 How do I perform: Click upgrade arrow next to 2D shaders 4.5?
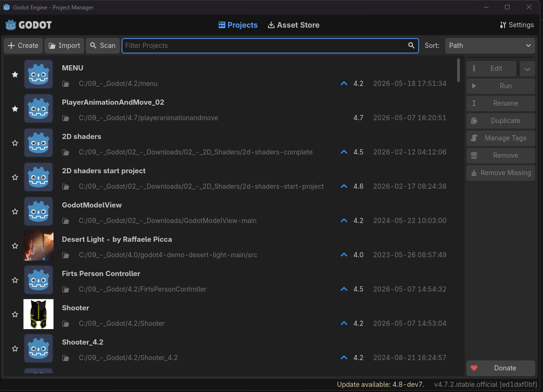(x=344, y=152)
